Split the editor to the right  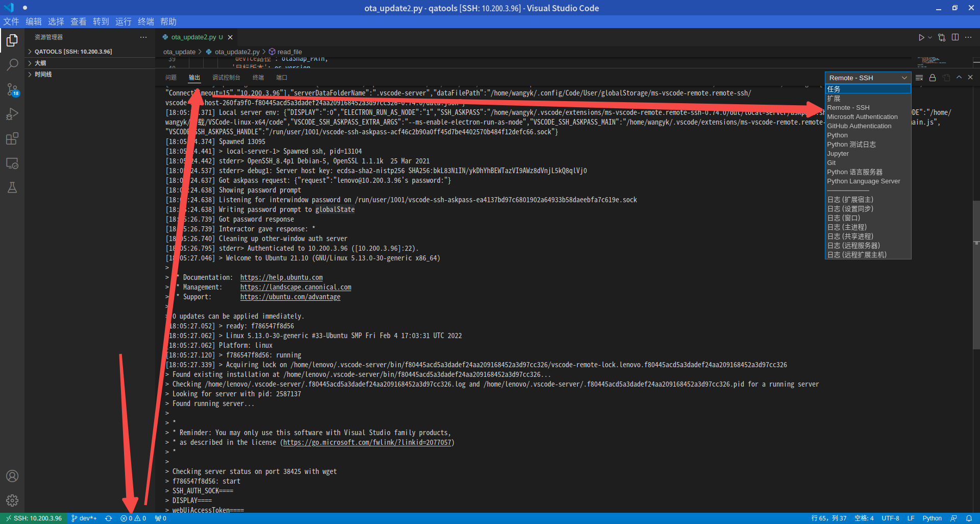955,37
